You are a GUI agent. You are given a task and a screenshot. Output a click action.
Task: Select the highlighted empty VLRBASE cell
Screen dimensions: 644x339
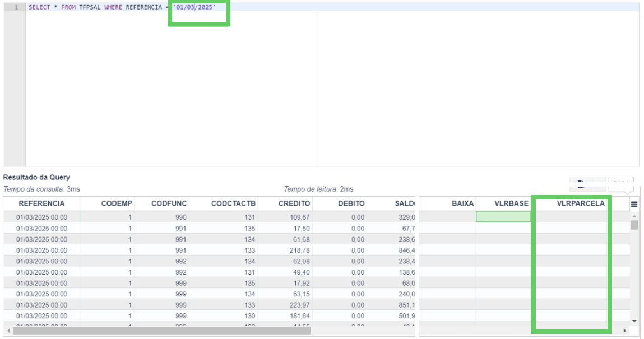(x=503, y=217)
